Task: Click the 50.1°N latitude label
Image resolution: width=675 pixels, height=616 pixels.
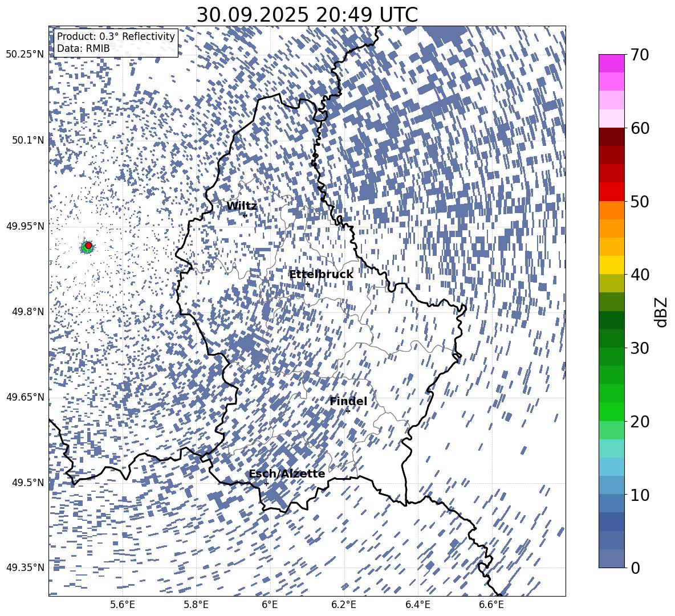Action: pos(27,140)
